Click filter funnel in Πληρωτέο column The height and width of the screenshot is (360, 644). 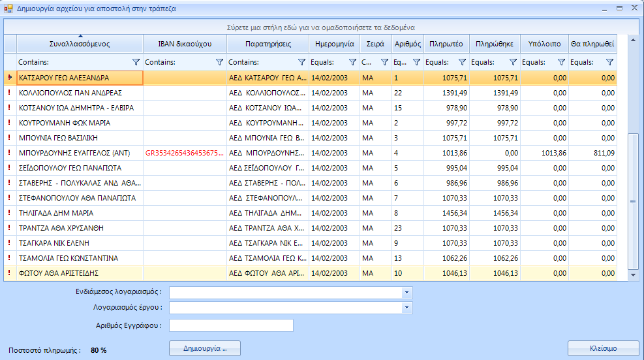click(462, 62)
